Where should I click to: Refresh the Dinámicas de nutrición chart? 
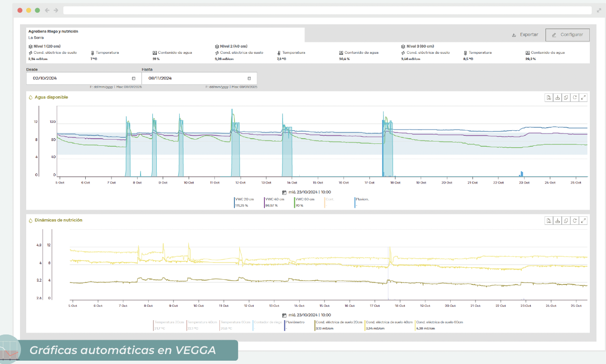point(575,221)
